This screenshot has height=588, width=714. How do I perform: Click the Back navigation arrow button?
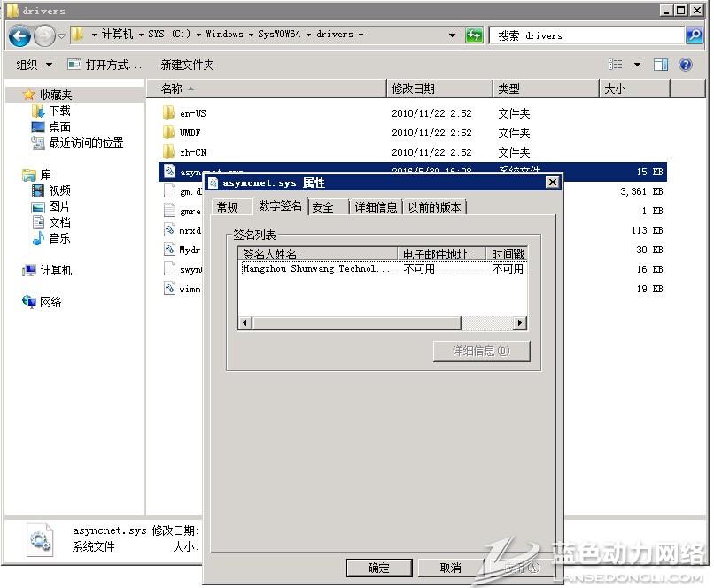(19, 36)
